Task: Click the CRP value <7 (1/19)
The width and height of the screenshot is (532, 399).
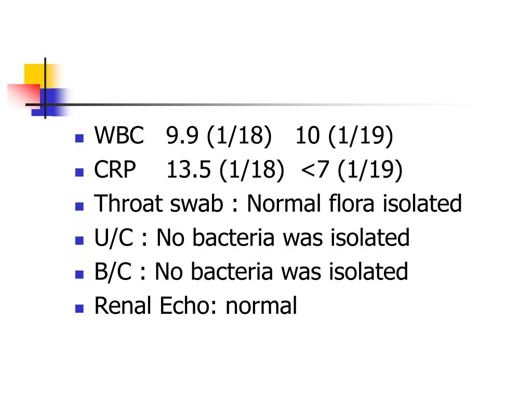Action: tap(352, 170)
